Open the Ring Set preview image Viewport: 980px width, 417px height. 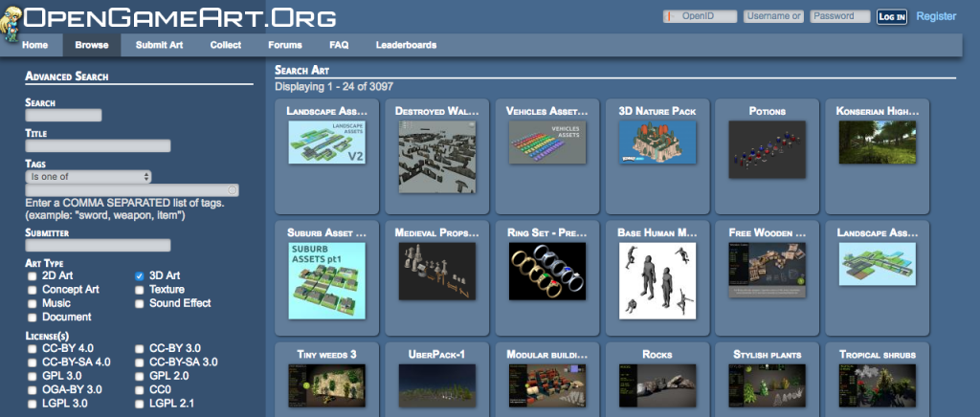pyautogui.click(x=546, y=269)
